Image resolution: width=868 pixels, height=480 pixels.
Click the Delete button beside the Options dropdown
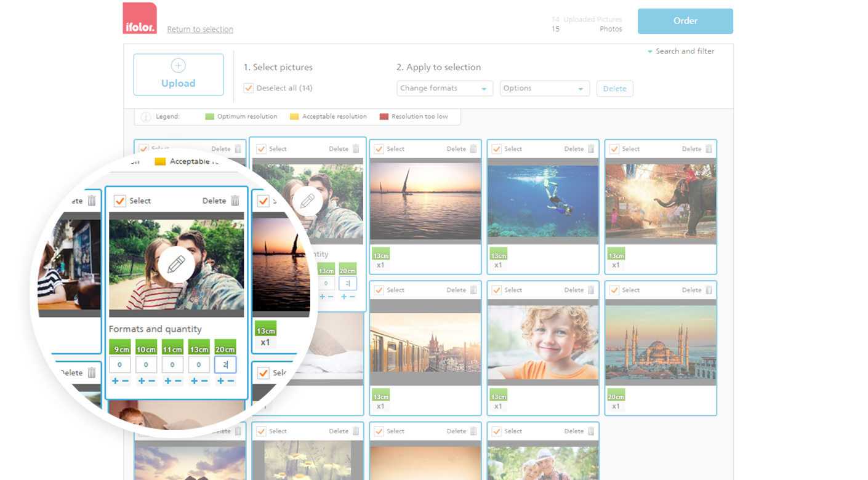point(614,89)
